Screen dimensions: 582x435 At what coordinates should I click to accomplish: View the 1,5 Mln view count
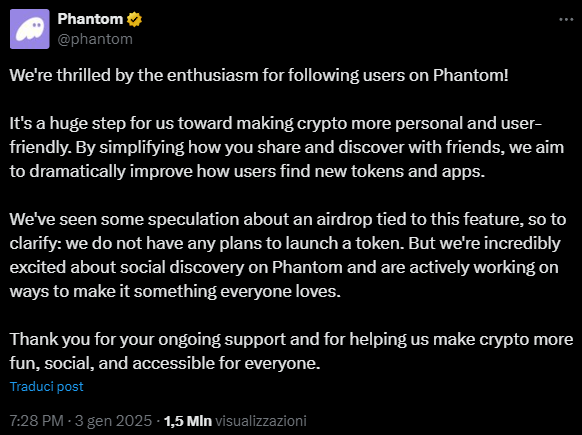[x=188, y=421]
